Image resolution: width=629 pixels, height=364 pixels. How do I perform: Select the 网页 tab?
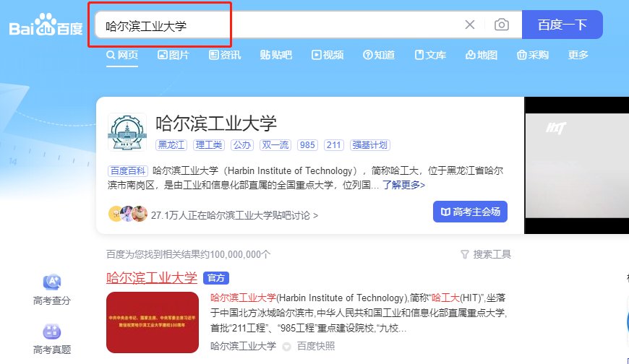122,55
